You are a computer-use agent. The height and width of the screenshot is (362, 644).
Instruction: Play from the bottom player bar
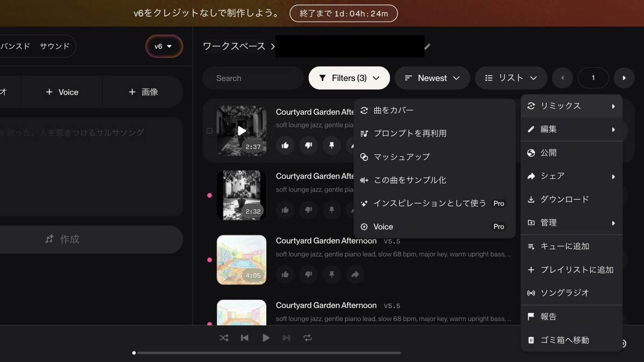[266, 338]
